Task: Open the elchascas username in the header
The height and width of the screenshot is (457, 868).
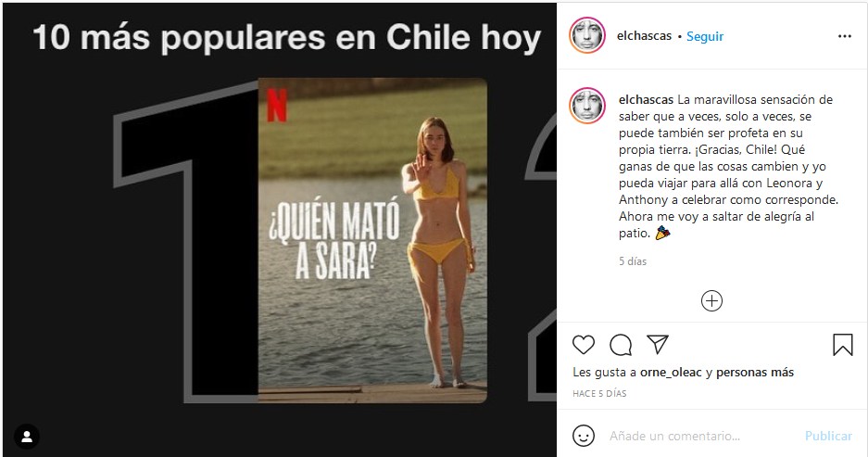Action: 644,36
